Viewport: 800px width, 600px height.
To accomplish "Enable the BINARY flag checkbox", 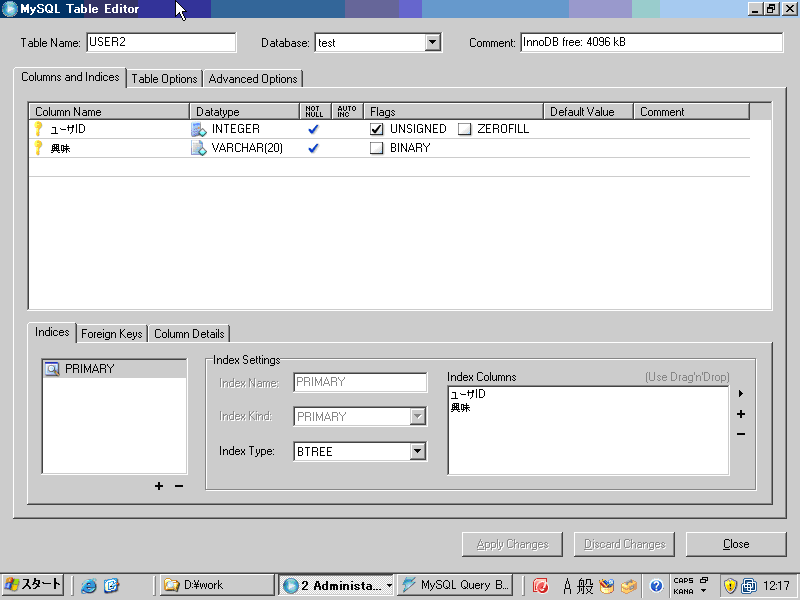I will (x=377, y=148).
